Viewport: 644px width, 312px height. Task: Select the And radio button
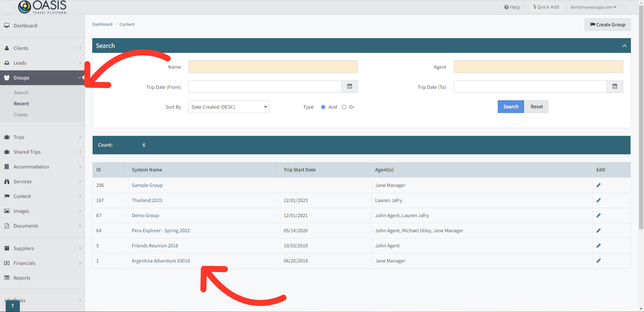323,107
